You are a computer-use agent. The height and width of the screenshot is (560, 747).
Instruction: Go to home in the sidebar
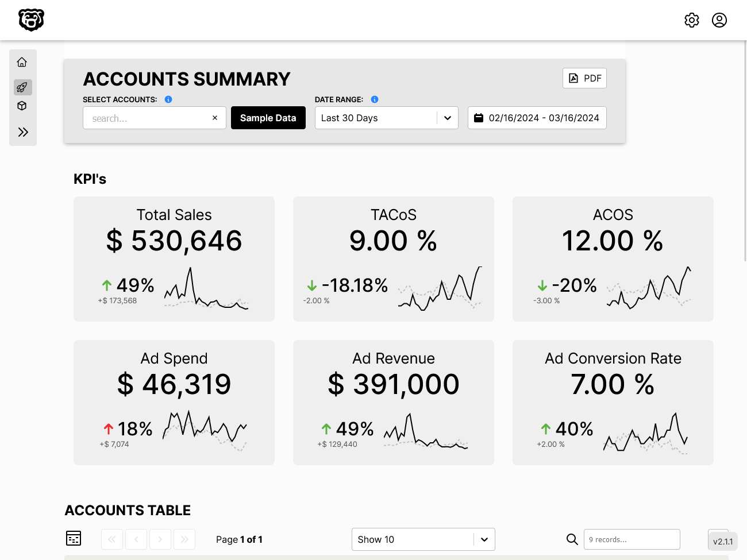pyautogui.click(x=22, y=62)
